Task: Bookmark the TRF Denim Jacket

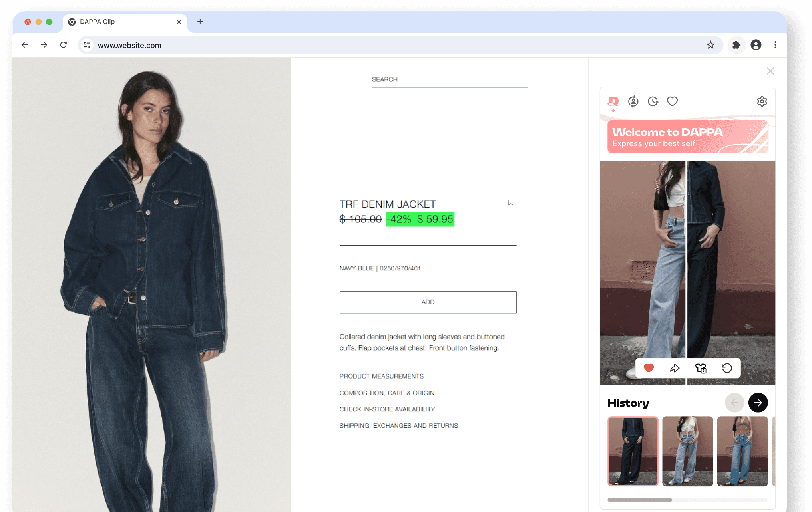Action: (511, 203)
